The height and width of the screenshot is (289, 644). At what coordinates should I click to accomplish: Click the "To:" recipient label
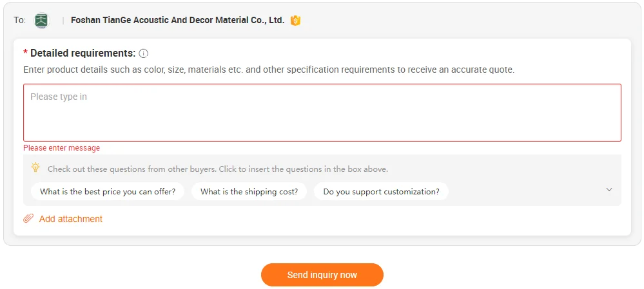point(20,20)
